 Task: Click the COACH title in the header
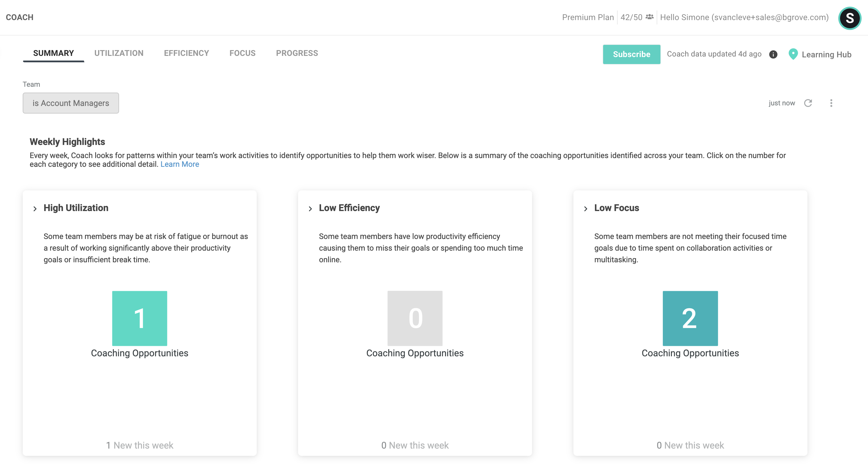(20, 17)
